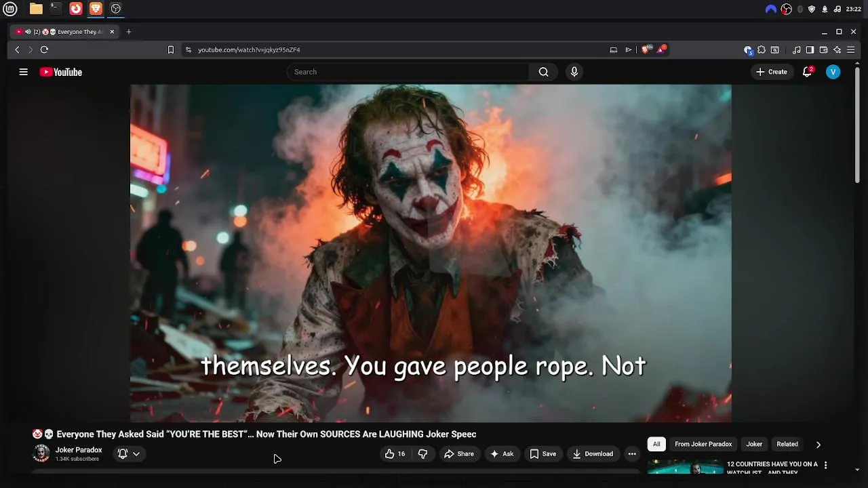Open the 12 COUNTRIES suggested video thumbnail
Image resolution: width=868 pixels, height=488 pixels.
click(x=685, y=467)
